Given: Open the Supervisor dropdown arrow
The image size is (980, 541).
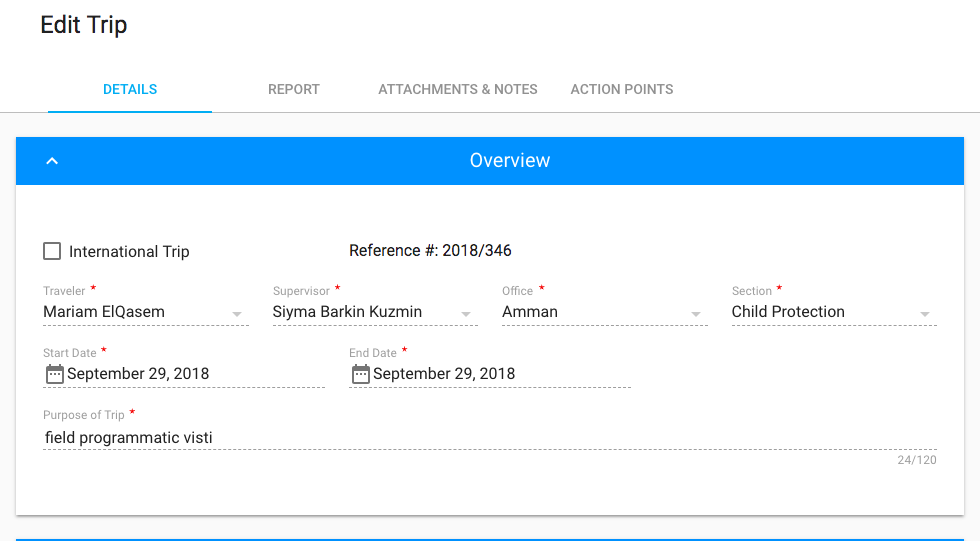Looking at the screenshot, I should click(x=466, y=314).
